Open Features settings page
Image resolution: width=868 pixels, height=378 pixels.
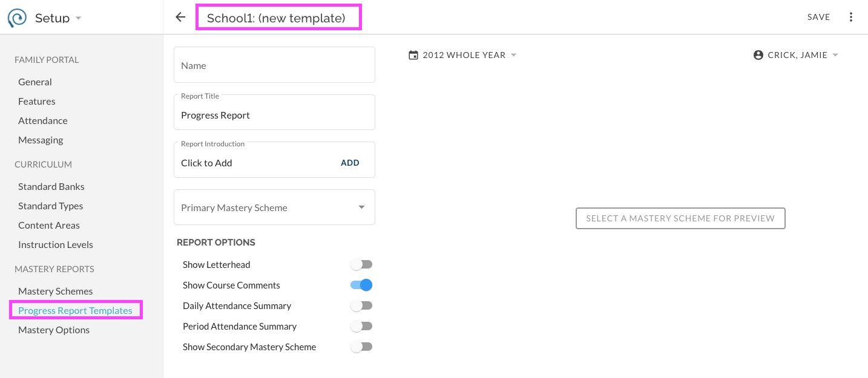37,101
